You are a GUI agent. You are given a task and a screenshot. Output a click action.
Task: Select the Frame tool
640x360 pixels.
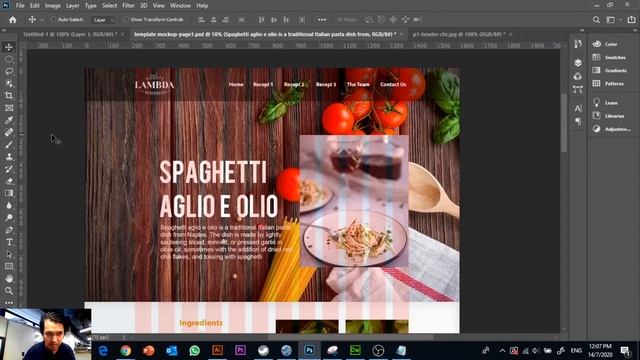tap(9, 108)
